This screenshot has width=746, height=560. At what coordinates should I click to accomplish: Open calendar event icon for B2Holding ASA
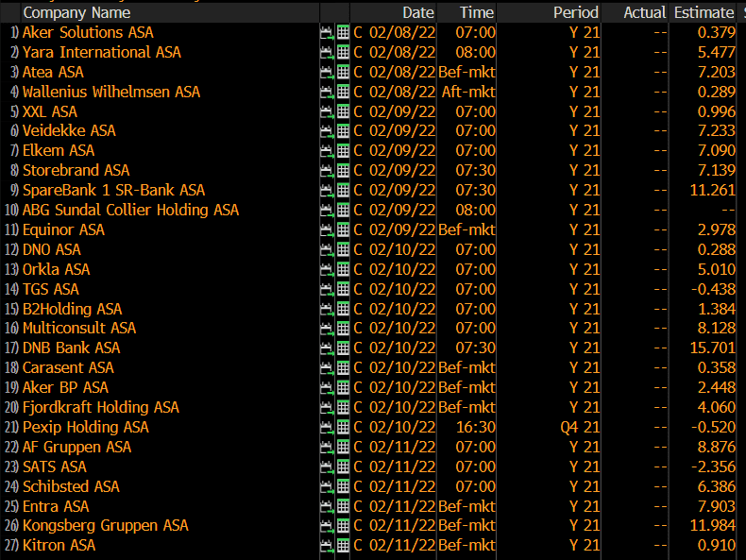[x=327, y=309]
